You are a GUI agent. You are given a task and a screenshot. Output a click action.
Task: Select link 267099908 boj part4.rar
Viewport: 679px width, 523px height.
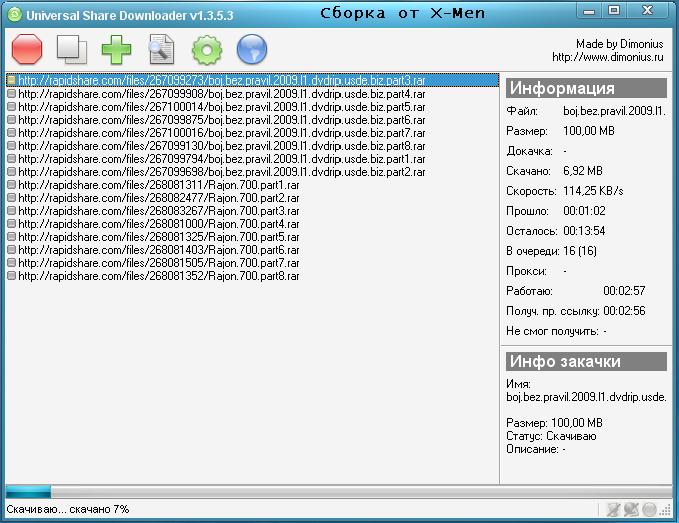click(222, 94)
